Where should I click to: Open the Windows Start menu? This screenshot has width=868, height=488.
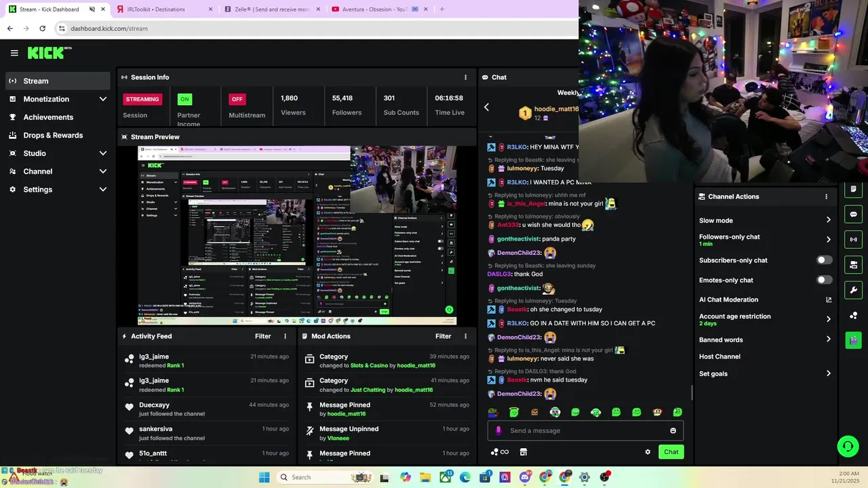pyautogui.click(x=264, y=477)
